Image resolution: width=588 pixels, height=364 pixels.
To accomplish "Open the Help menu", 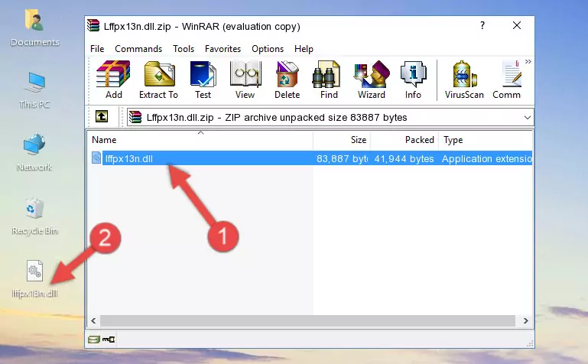I will pyautogui.click(x=304, y=49).
